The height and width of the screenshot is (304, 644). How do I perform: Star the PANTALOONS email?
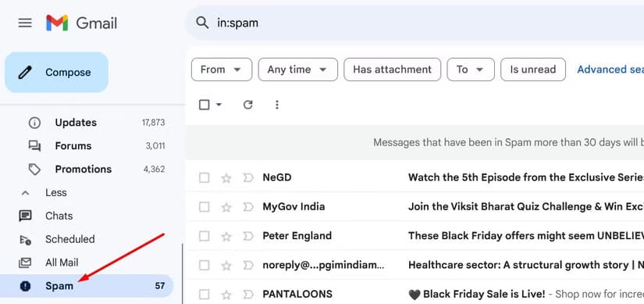pos(226,295)
